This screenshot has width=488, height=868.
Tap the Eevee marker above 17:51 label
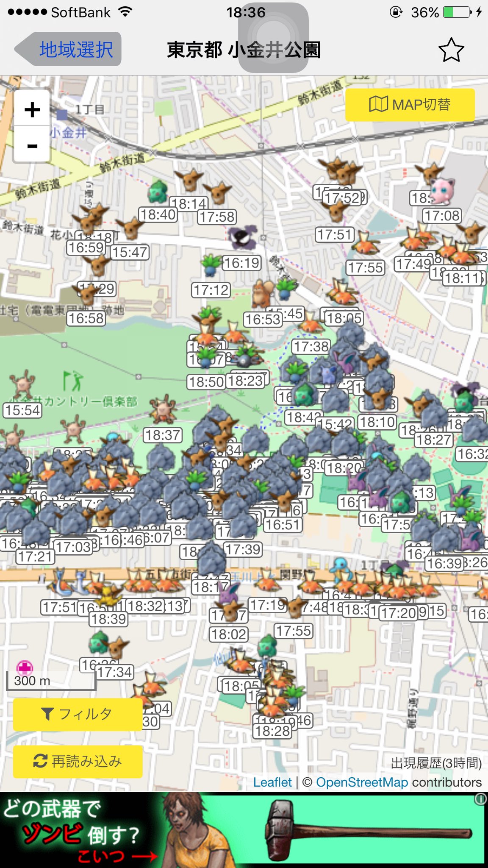click(x=336, y=210)
